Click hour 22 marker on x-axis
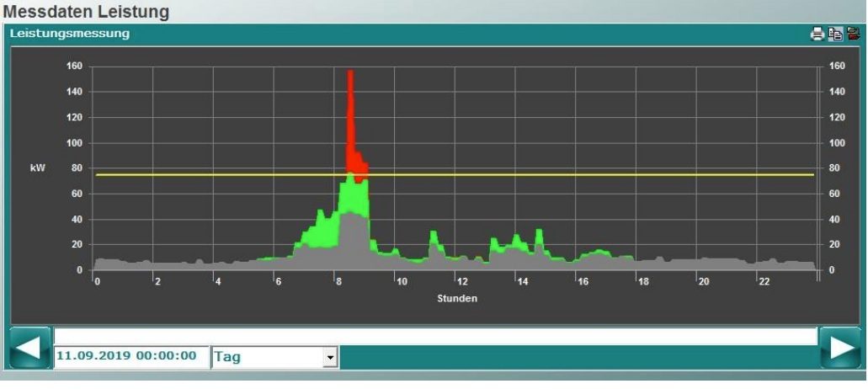 click(764, 282)
